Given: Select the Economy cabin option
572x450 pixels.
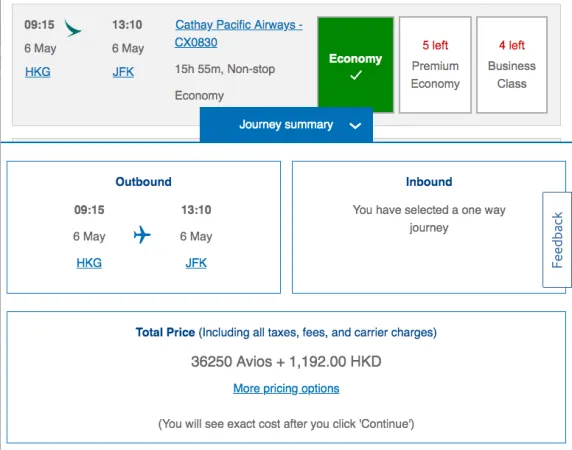Looking at the screenshot, I should tap(356, 65).
